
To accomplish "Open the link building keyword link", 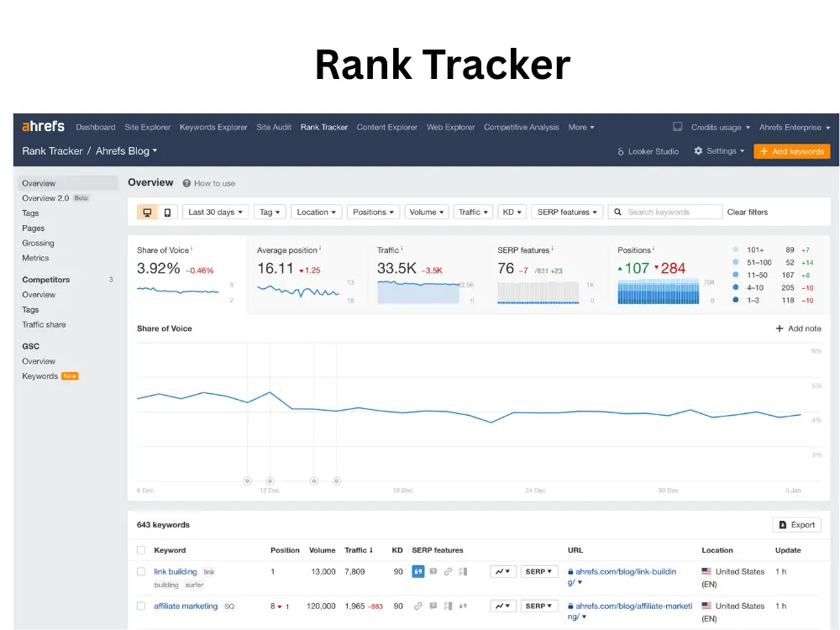I will click(x=176, y=571).
